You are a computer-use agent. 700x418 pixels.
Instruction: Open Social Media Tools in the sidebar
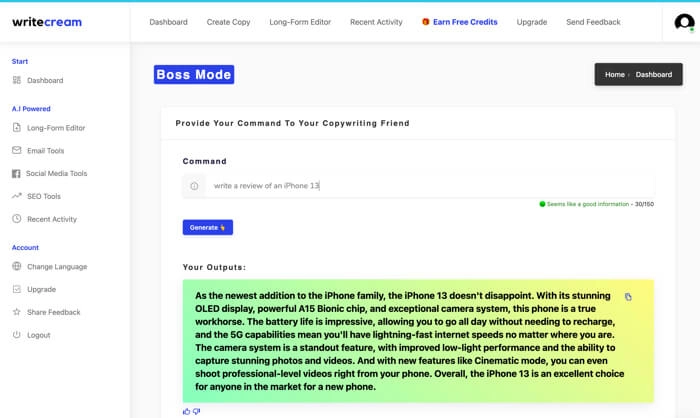[56, 173]
